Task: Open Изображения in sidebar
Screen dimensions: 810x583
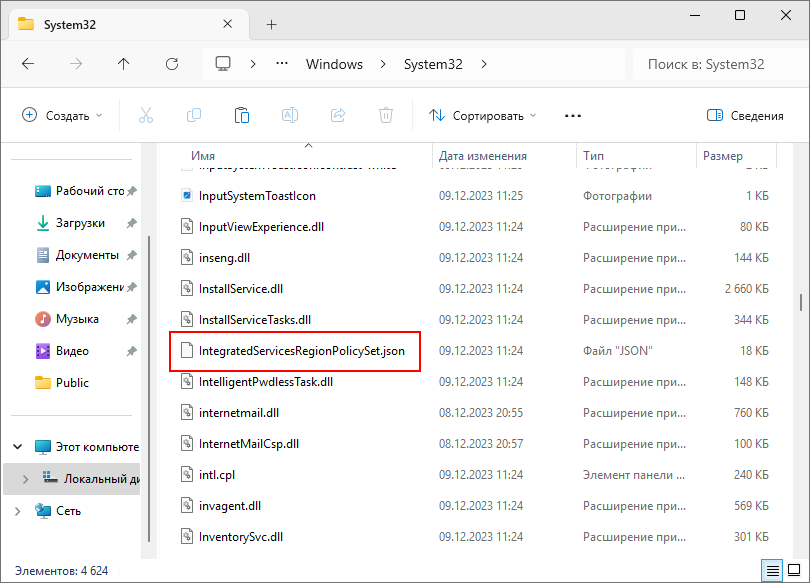Action: [80, 287]
